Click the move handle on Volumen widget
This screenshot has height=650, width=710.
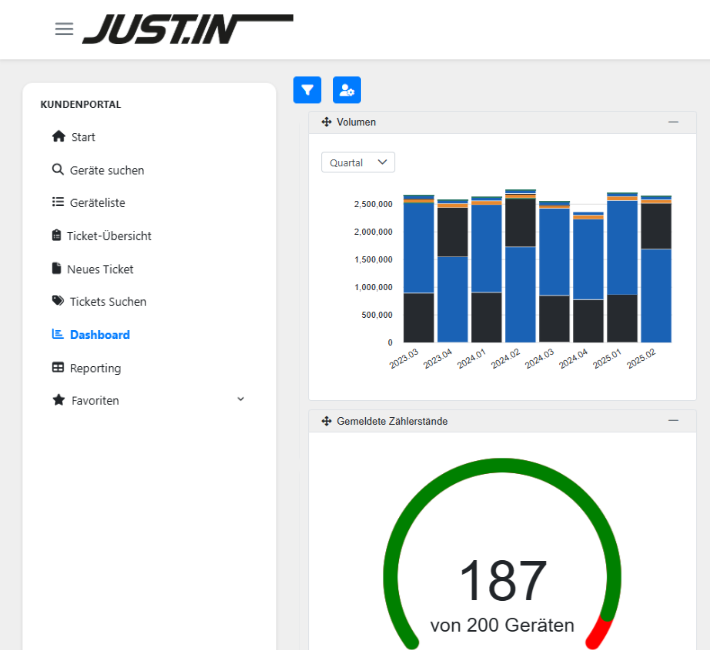click(326, 122)
